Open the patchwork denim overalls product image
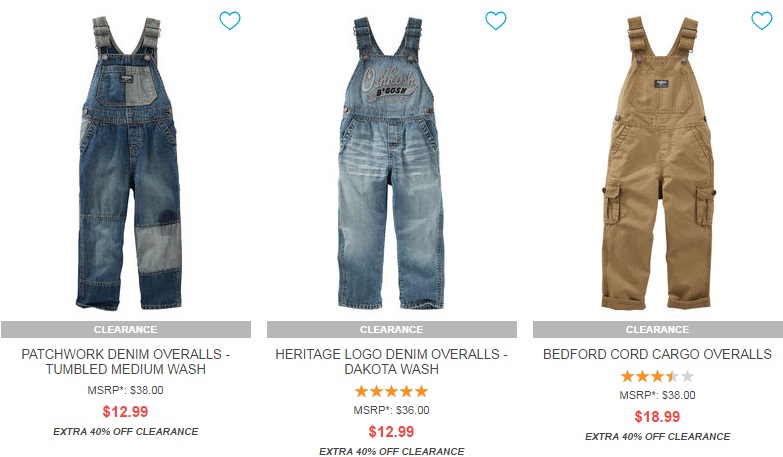This screenshot has width=783, height=457. coord(129,163)
